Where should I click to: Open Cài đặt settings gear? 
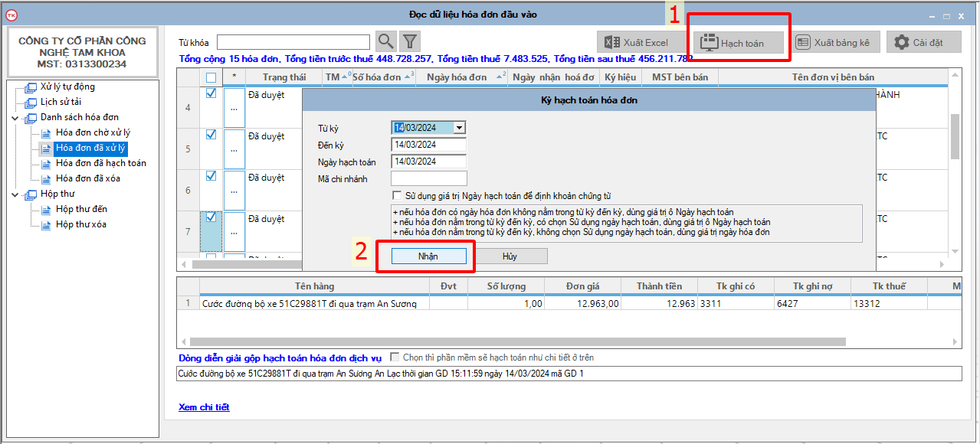(923, 43)
